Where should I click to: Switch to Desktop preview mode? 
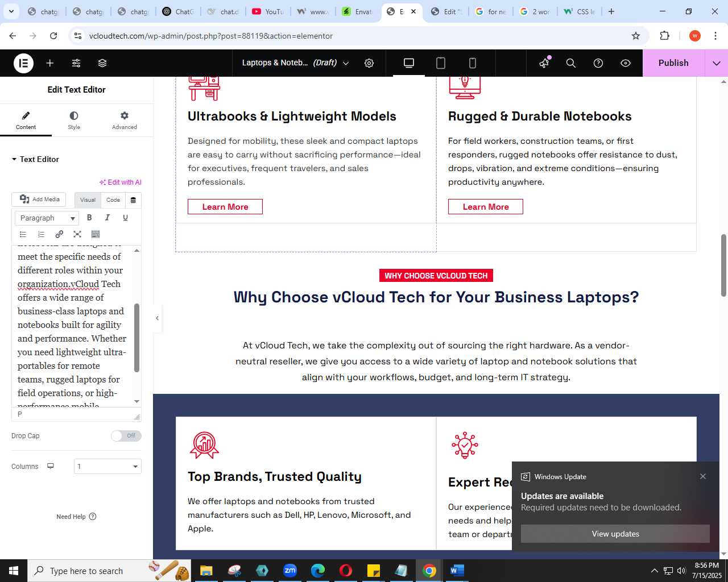pyautogui.click(x=409, y=63)
